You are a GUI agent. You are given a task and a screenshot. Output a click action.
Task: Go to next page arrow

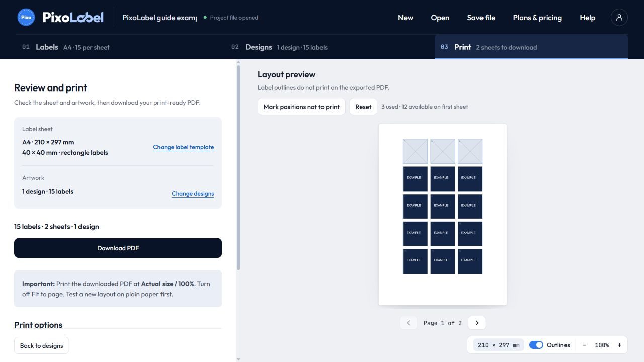477,323
